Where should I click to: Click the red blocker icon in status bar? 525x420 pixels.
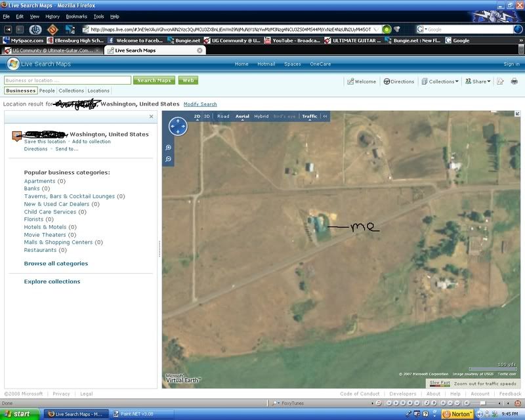[x=518, y=403]
